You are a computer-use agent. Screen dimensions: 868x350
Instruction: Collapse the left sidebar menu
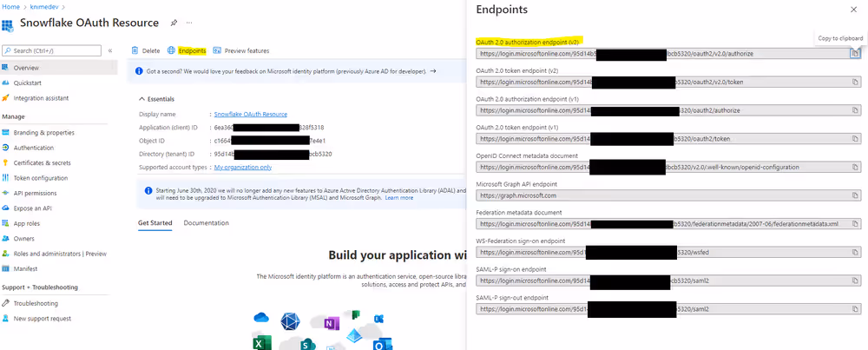coord(111,50)
